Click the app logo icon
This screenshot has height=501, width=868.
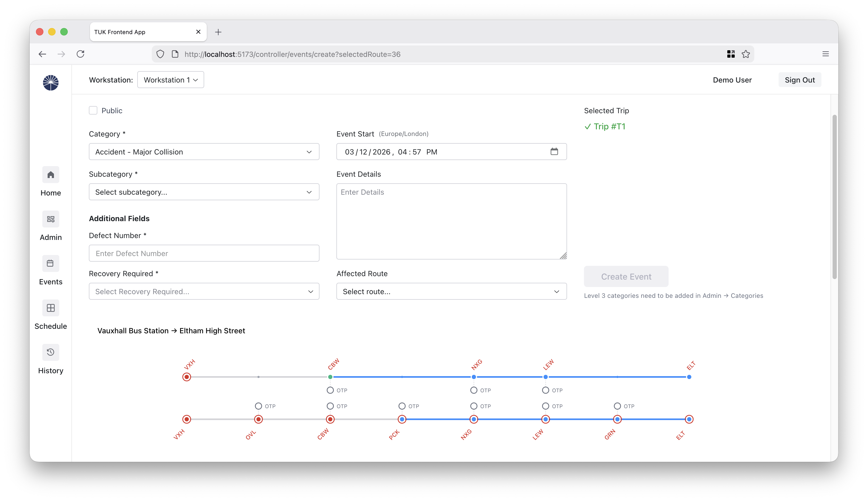point(51,83)
